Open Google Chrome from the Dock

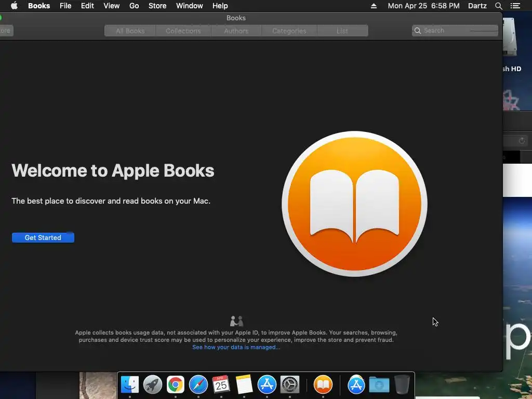point(176,384)
